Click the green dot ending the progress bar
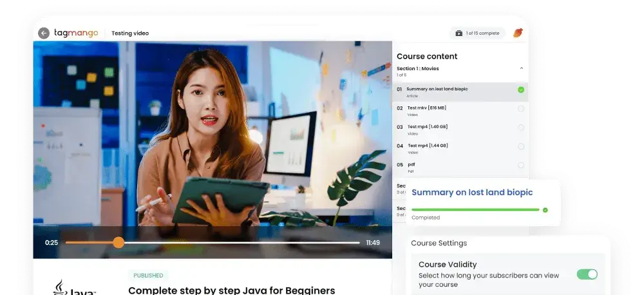 coord(545,210)
